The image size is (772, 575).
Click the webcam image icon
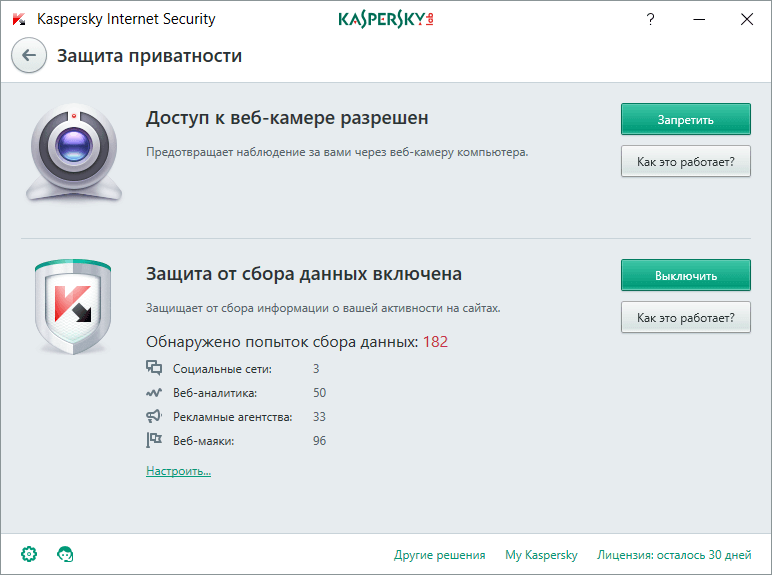pyautogui.click(x=74, y=152)
